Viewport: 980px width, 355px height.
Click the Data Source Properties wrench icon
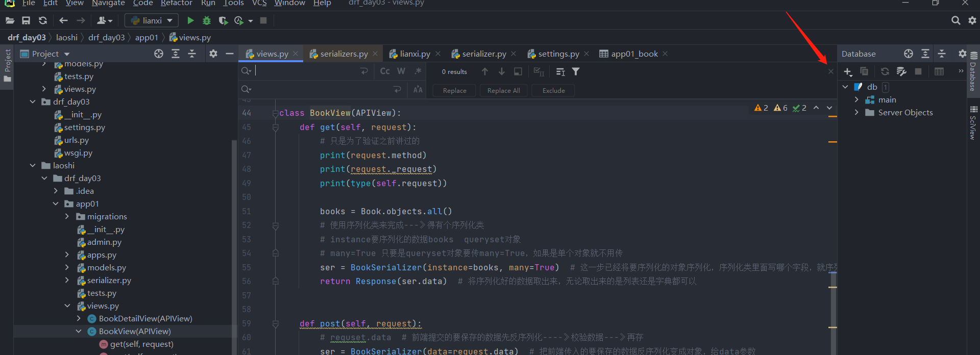pyautogui.click(x=902, y=71)
